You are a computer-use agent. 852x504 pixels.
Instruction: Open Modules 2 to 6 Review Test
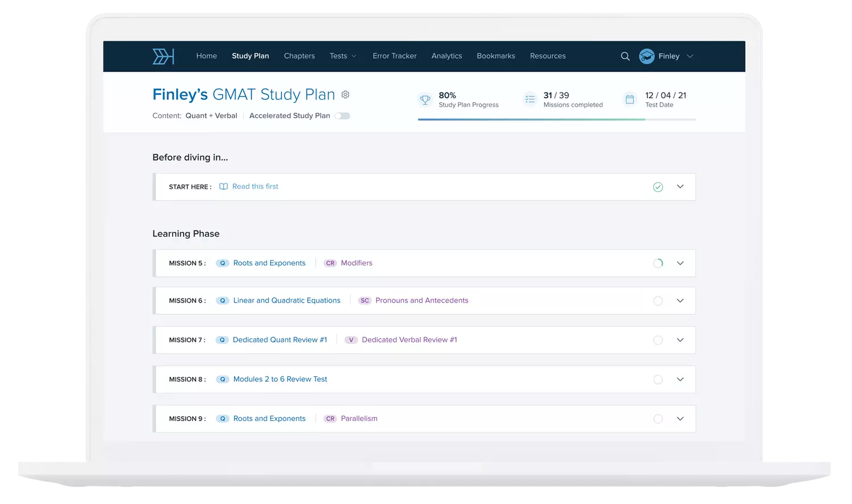[280, 379]
